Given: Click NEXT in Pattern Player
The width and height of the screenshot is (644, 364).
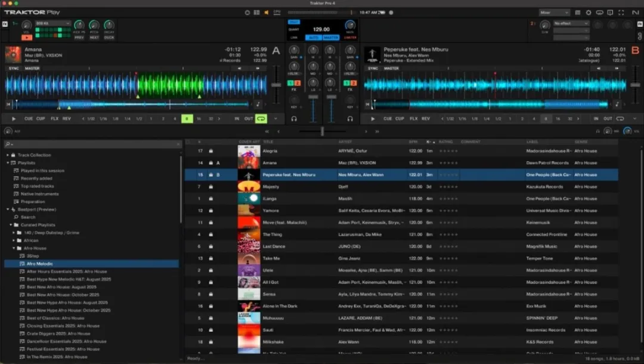Looking at the screenshot, I should click(94, 38).
